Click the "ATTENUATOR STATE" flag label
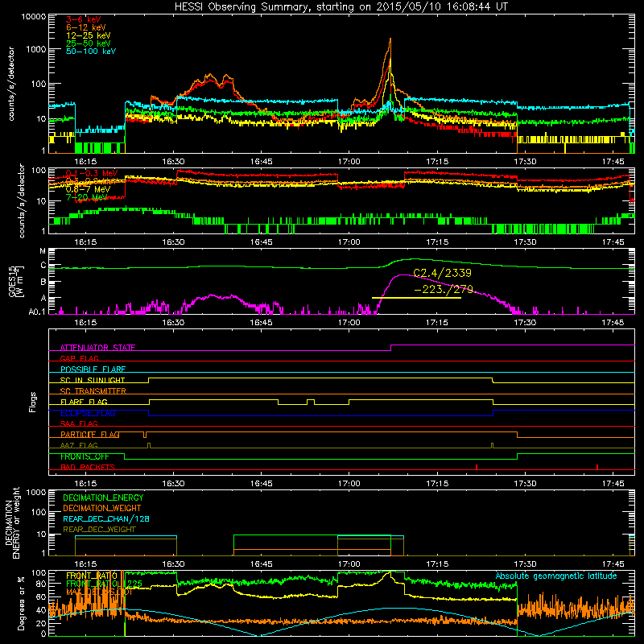This screenshot has width=644, height=644. 97,348
